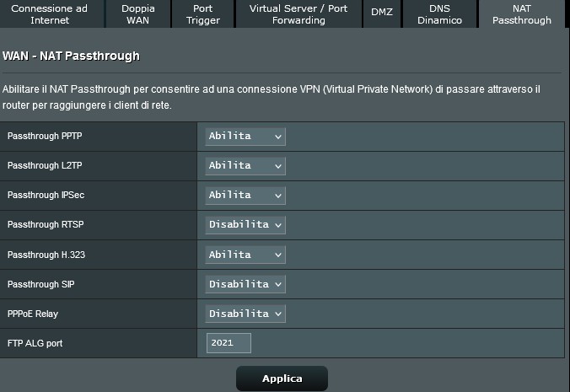Expand the Passthrough H.323 dropdown
The height and width of the screenshot is (392, 570).
point(245,255)
